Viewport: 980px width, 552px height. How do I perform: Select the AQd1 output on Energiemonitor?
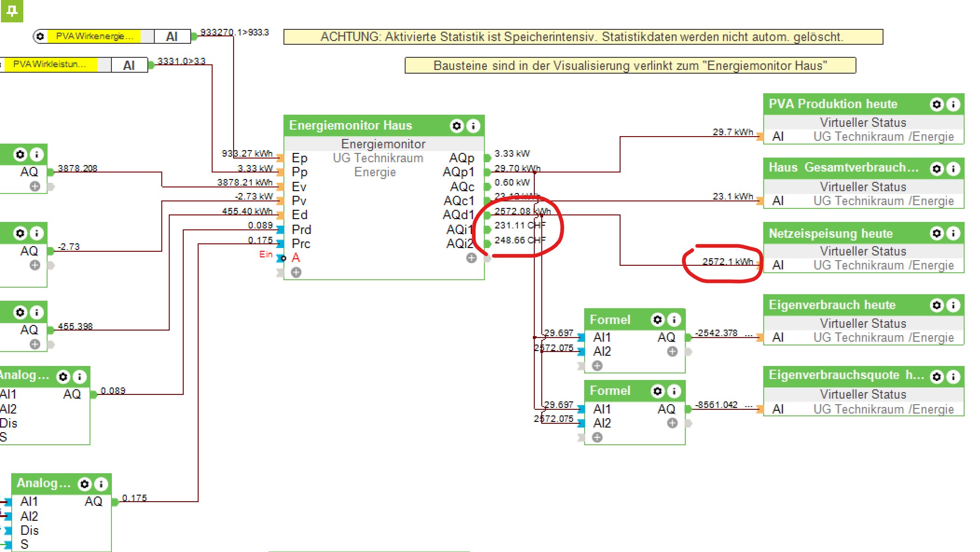(459, 215)
